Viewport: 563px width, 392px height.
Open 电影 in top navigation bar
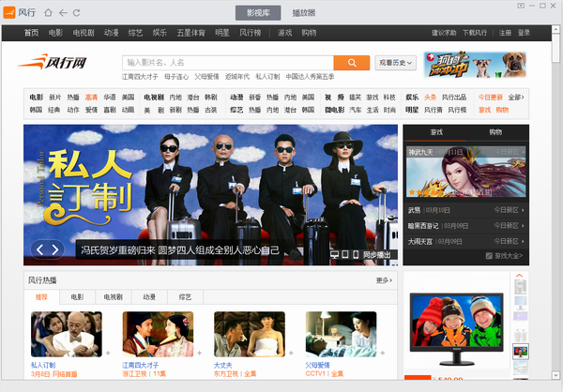[55, 33]
